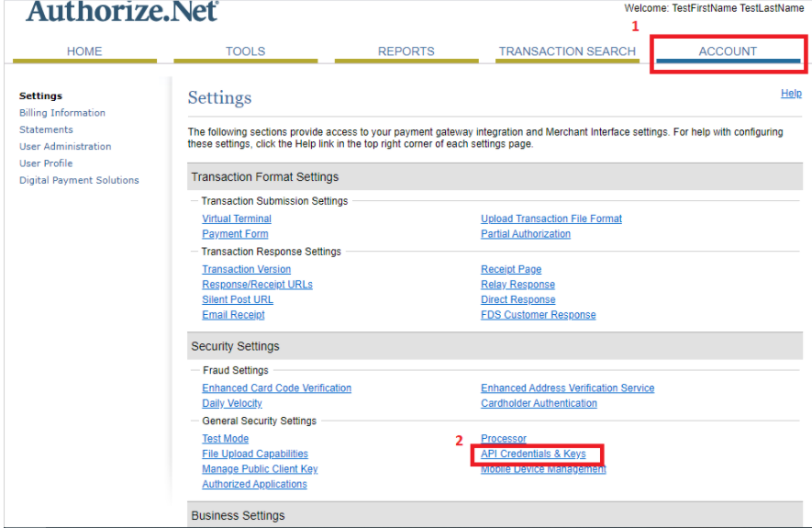The image size is (812, 528).
Task: Open Cardholder Authentication link
Action: [x=539, y=403]
